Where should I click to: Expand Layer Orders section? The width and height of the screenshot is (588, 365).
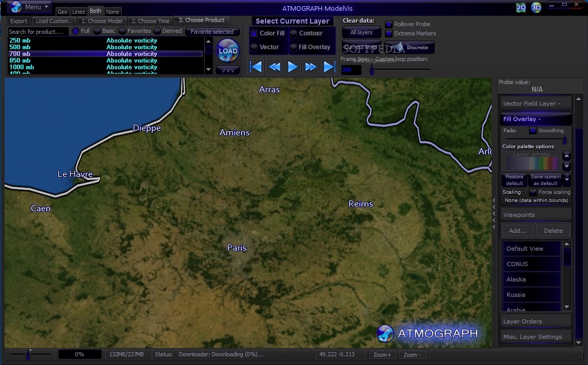click(x=536, y=321)
